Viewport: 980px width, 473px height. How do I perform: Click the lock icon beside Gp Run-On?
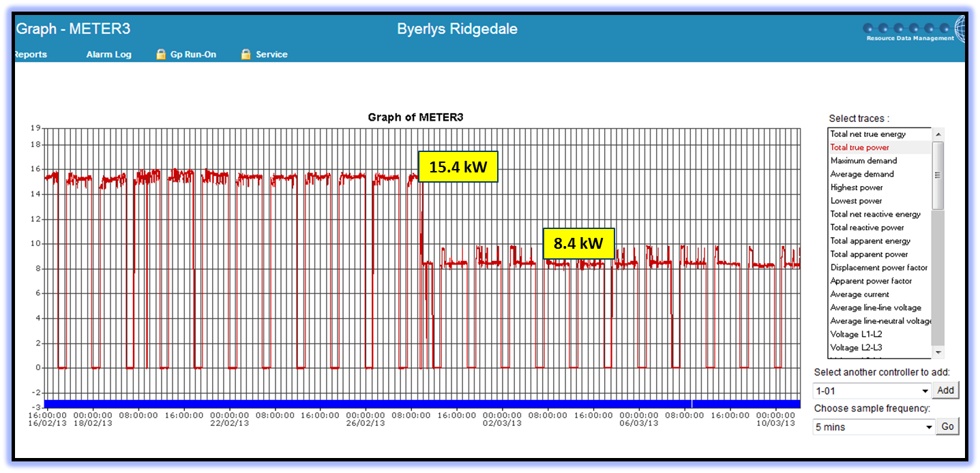tap(161, 54)
